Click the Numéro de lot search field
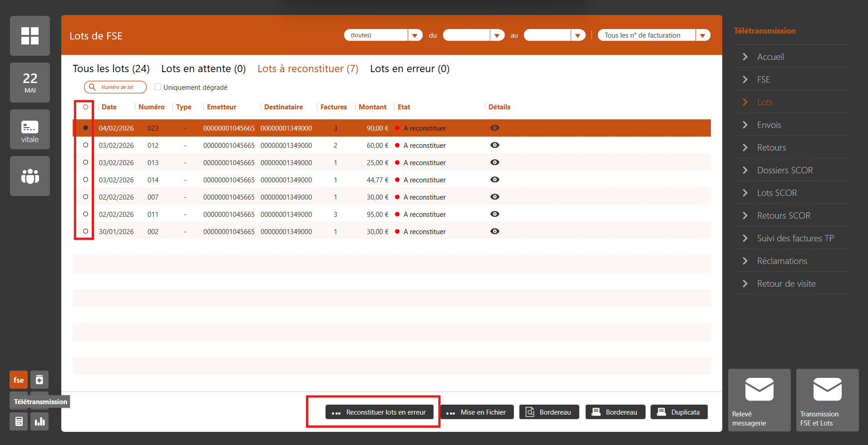The image size is (868, 445). click(x=115, y=87)
